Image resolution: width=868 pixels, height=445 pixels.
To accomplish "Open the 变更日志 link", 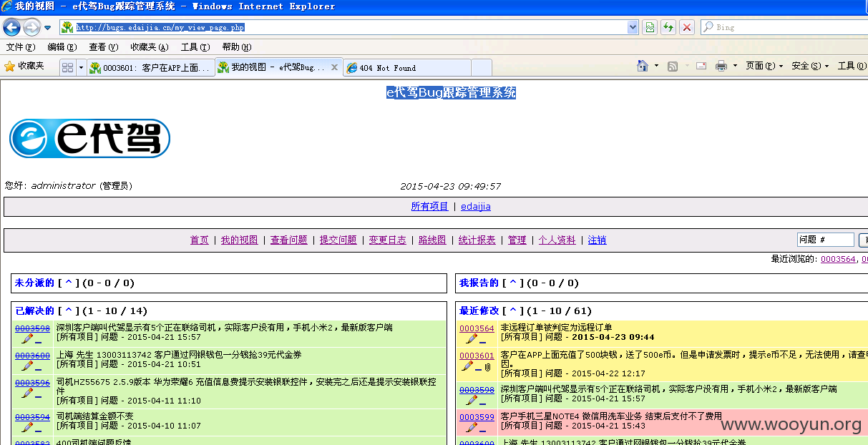I will [387, 240].
